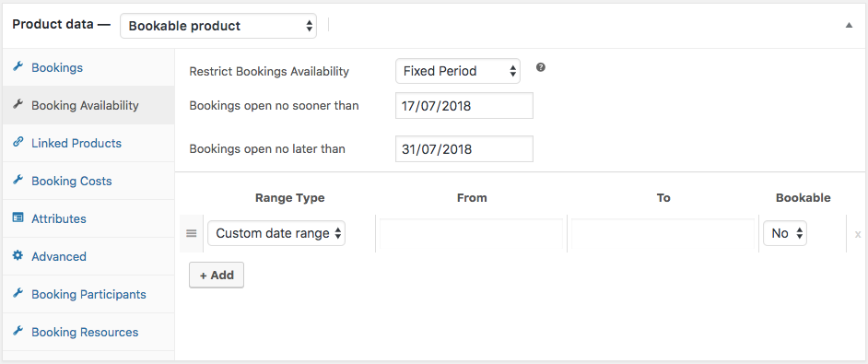Collapse the Product data panel
This screenshot has height=364, width=868.
point(849,26)
